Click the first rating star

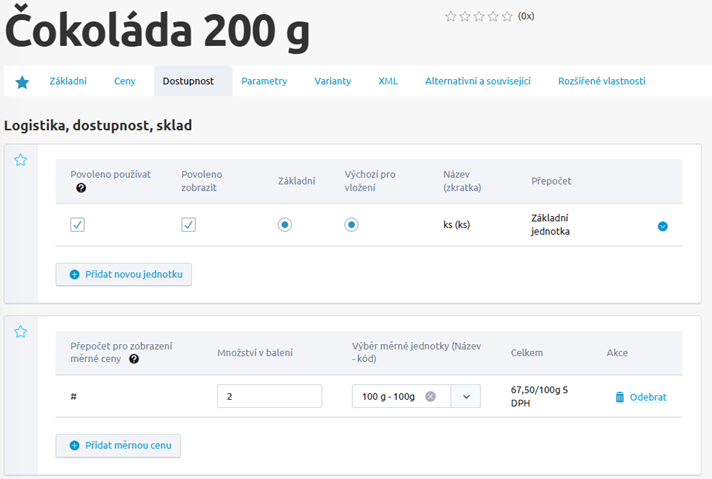point(450,16)
